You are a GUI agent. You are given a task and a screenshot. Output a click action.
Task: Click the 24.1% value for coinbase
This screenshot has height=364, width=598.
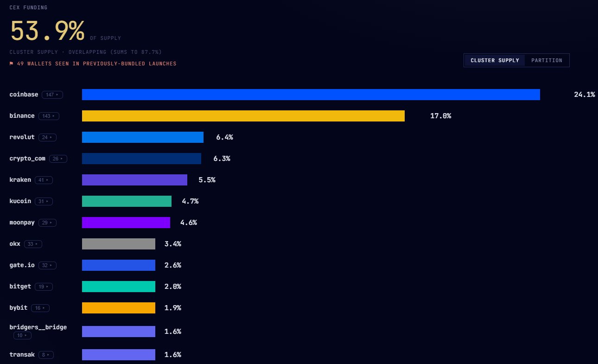click(x=585, y=95)
